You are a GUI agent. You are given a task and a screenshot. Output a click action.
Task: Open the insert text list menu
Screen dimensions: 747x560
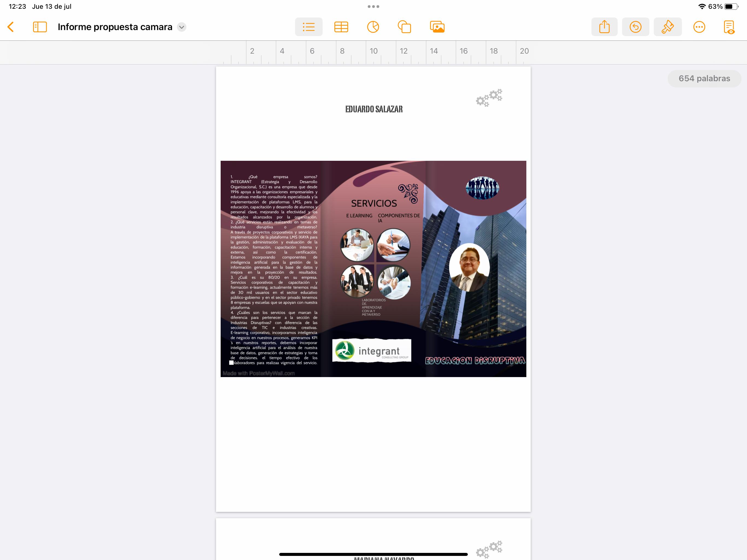(x=308, y=27)
